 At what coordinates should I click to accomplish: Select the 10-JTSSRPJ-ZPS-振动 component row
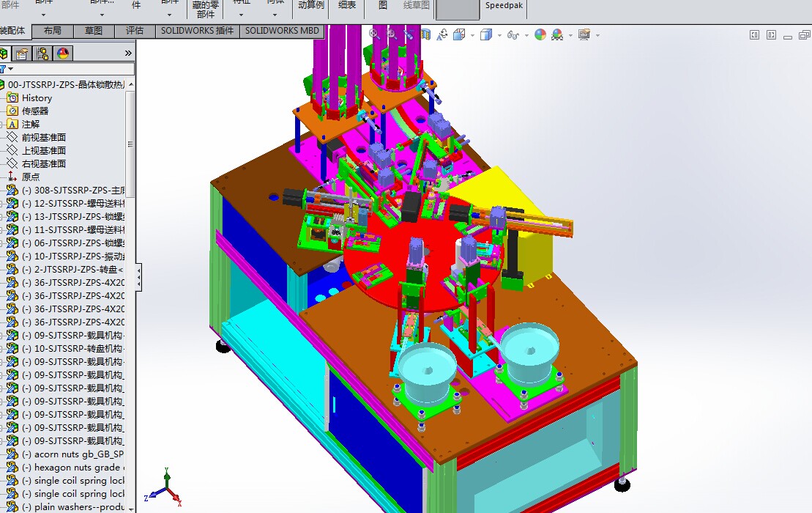pos(64,256)
